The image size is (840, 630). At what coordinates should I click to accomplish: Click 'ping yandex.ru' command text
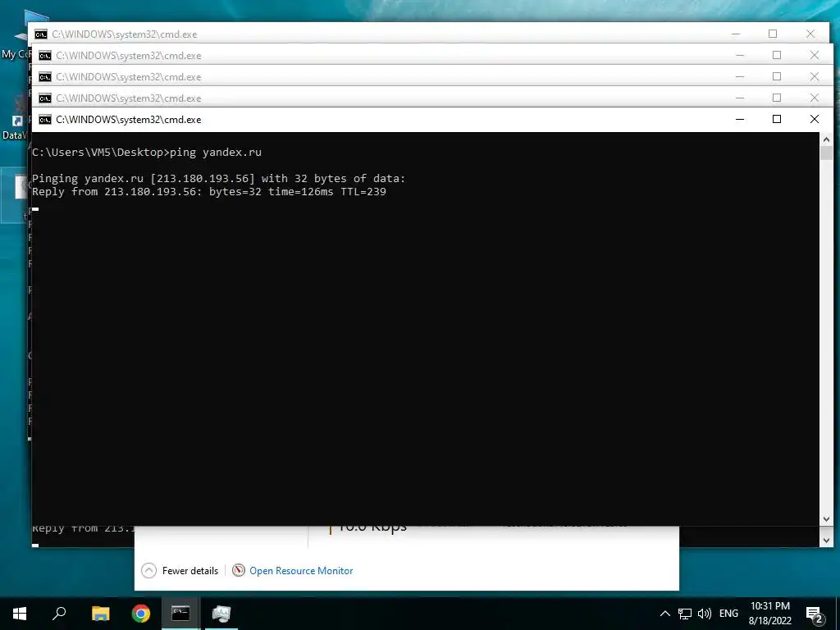(216, 152)
